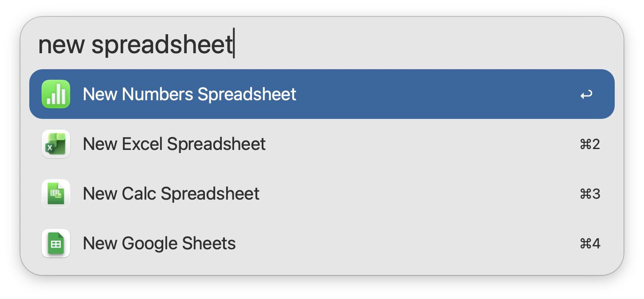Image resolution: width=644 pixels, height=299 pixels.
Task: Open the "New Google Sheets" result text
Action: coord(159,243)
